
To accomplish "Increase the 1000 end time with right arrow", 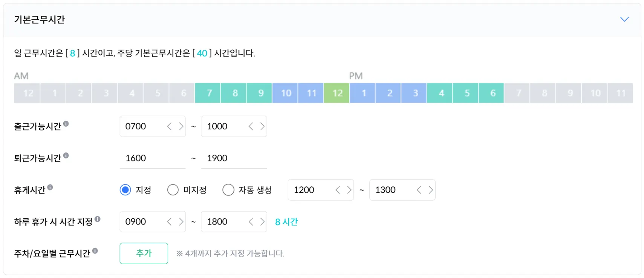I will (x=262, y=126).
